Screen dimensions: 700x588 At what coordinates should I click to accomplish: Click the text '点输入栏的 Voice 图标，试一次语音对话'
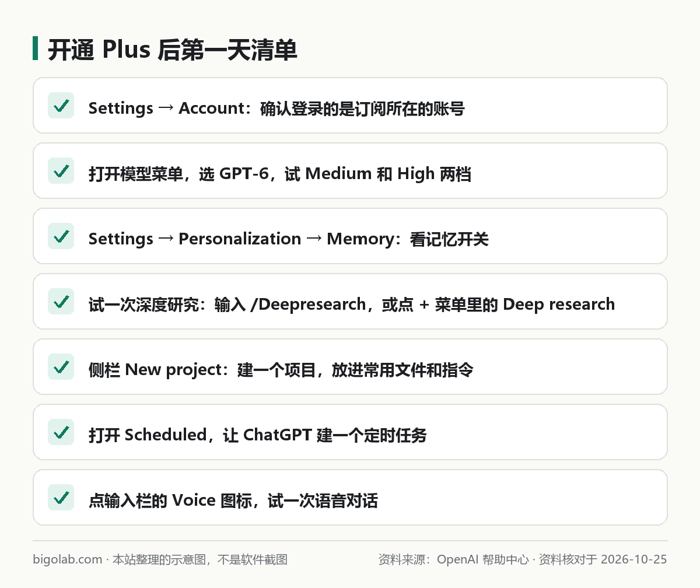click(233, 501)
